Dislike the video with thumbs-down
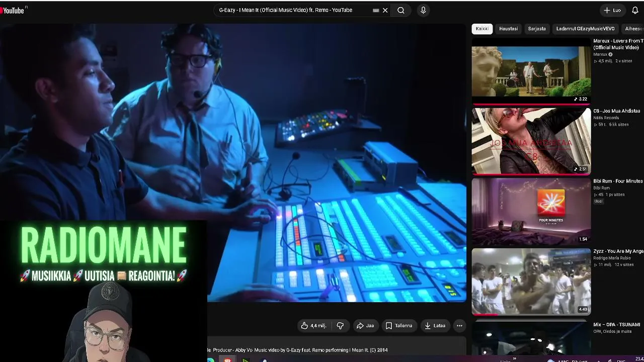 pos(340,326)
